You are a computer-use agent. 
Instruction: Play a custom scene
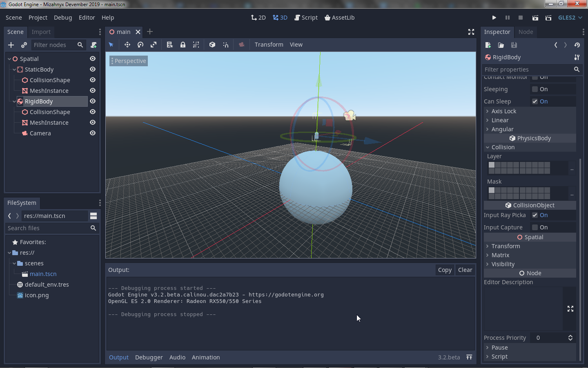pos(548,18)
